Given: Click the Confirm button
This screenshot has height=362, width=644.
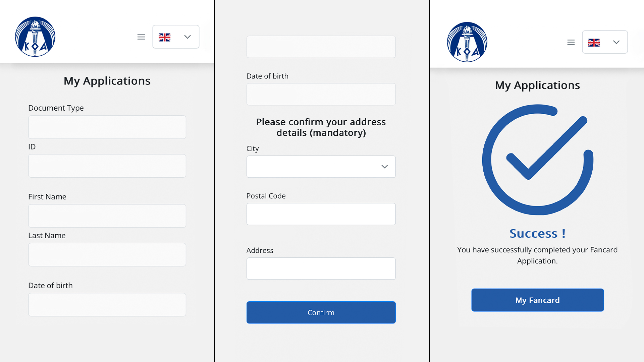Looking at the screenshot, I should coord(321,312).
